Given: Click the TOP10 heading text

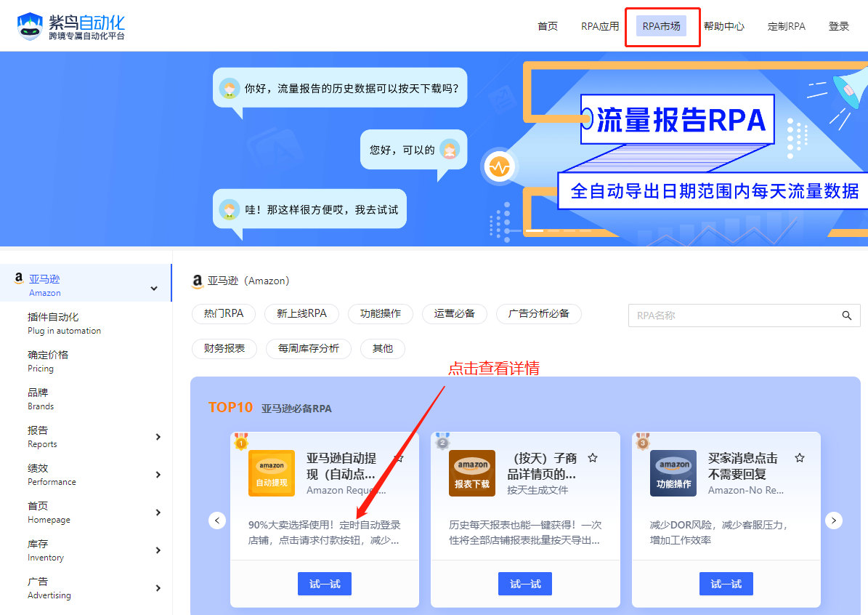Looking at the screenshot, I should [x=230, y=407].
